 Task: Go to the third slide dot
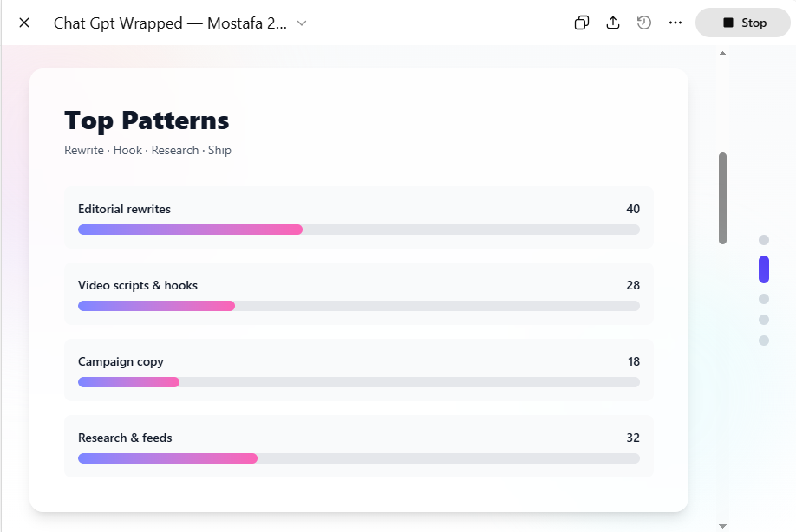(x=764, y=299)
